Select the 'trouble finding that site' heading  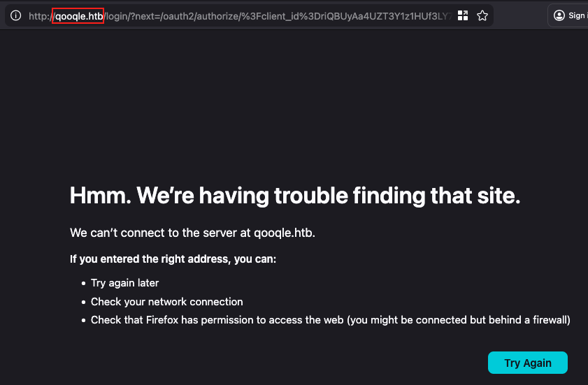pyautogui.click(x=397, y=196)
